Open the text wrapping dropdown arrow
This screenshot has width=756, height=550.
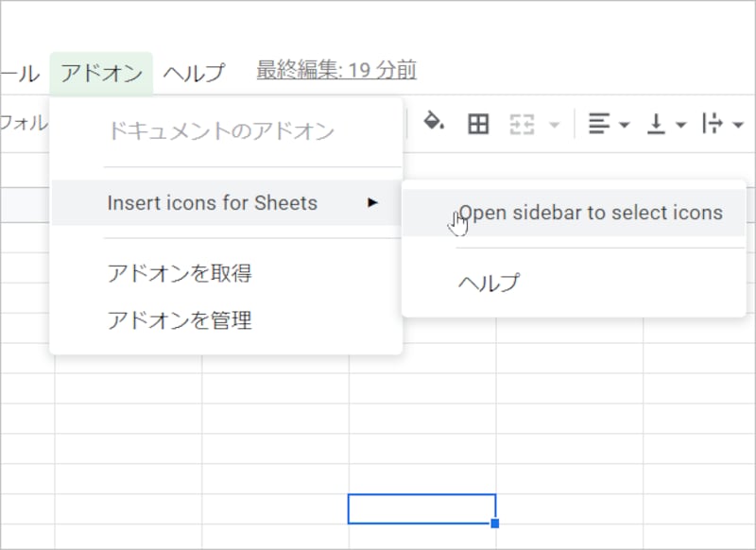click(736, 125)
